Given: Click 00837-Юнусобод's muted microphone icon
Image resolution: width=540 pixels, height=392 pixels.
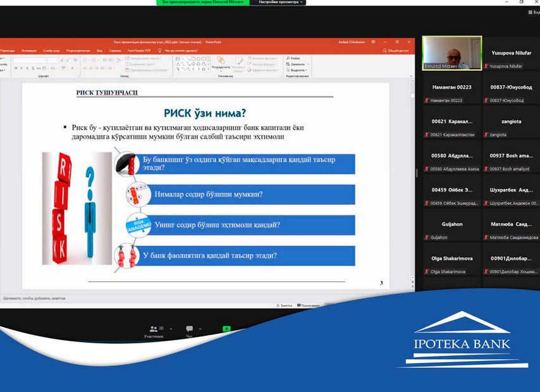Looking at the screenshot, I should coord(486,101).
